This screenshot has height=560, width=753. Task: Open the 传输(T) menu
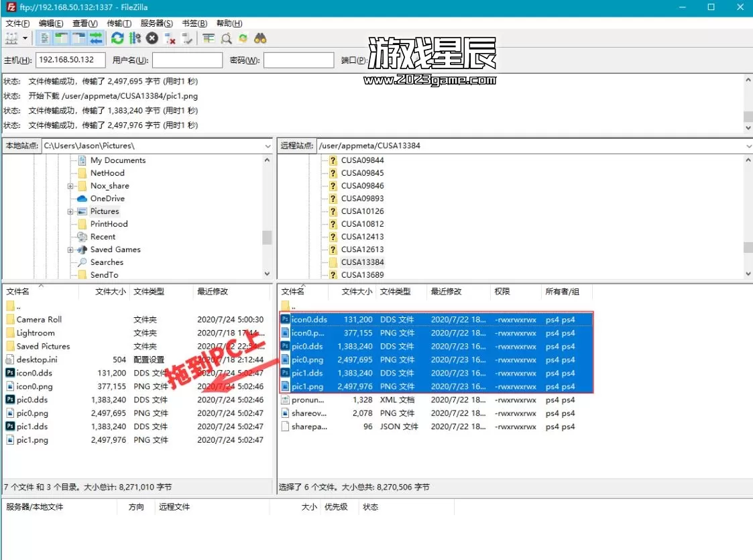point(119,23)
